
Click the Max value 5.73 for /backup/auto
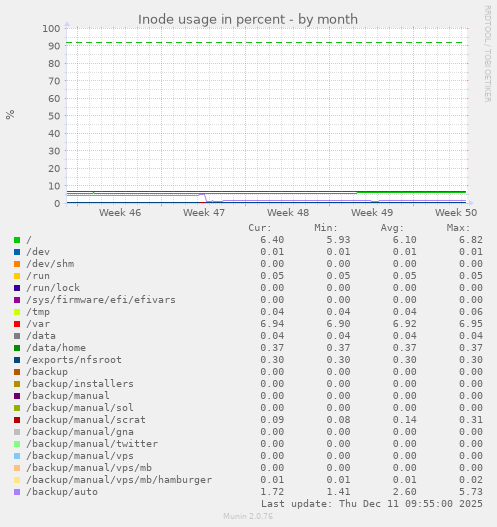(471, 492)
